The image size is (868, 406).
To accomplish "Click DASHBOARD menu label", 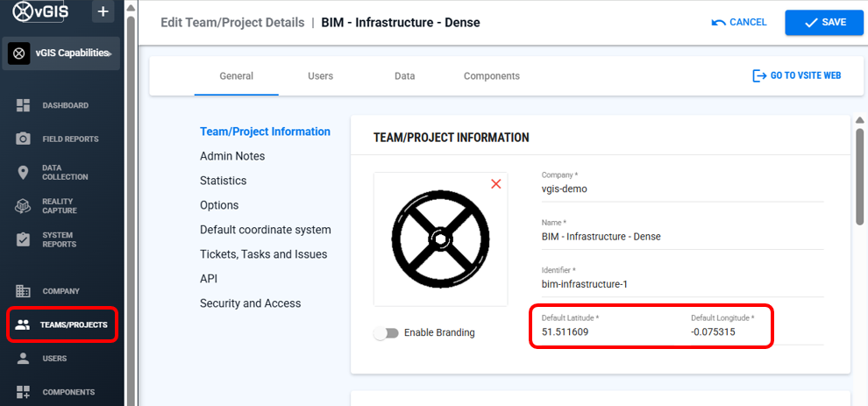I will click(66, 105).
